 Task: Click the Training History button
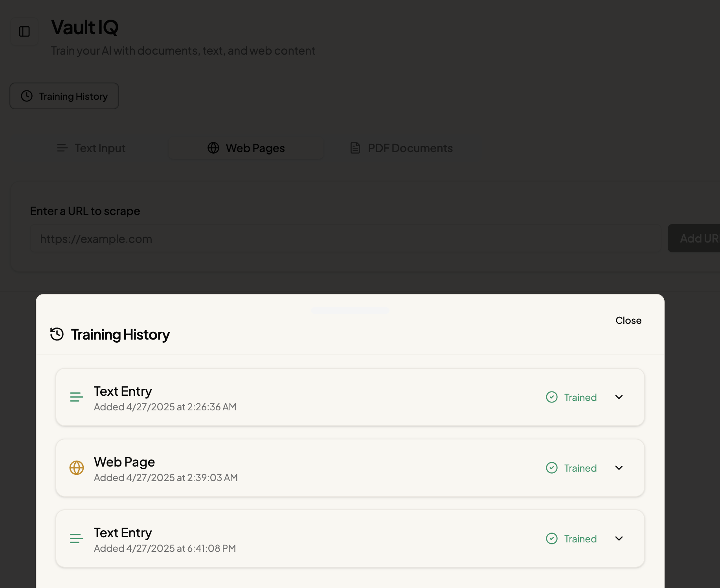[x=64, y=96]
